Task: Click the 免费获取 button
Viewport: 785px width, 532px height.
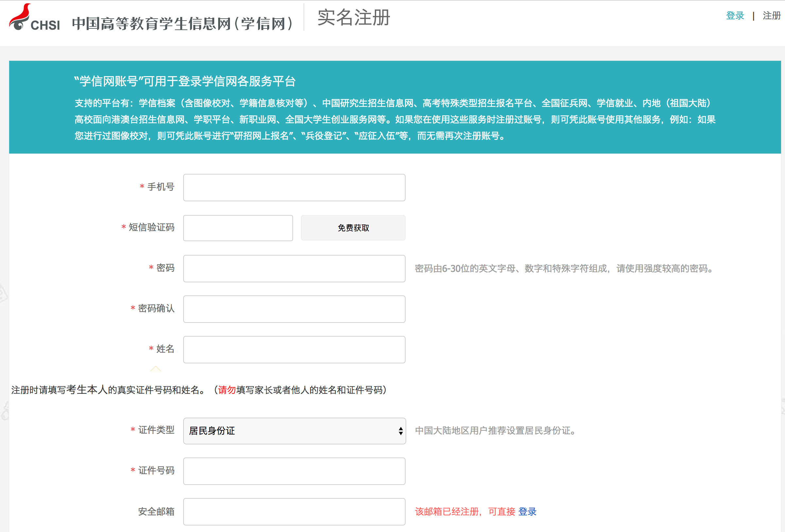Action: click(353, 228)
